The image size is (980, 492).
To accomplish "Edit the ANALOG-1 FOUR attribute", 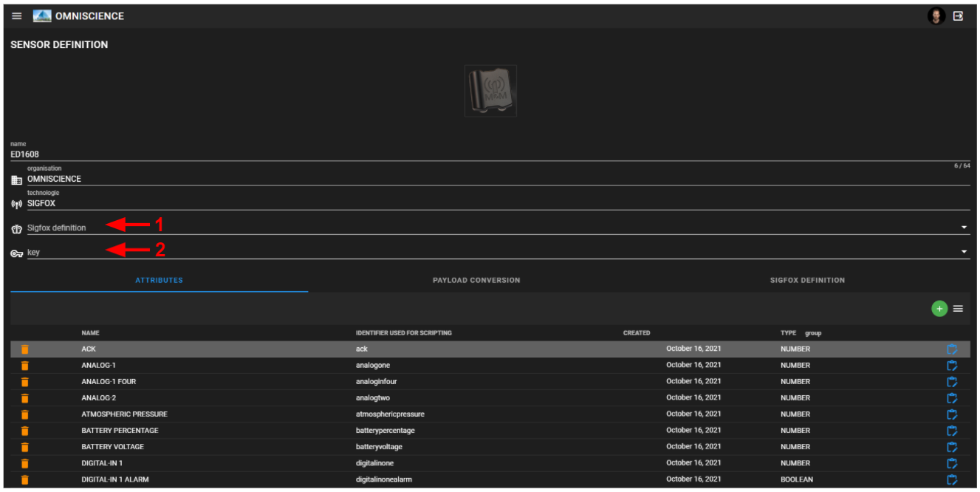I will tap(952, 382).
